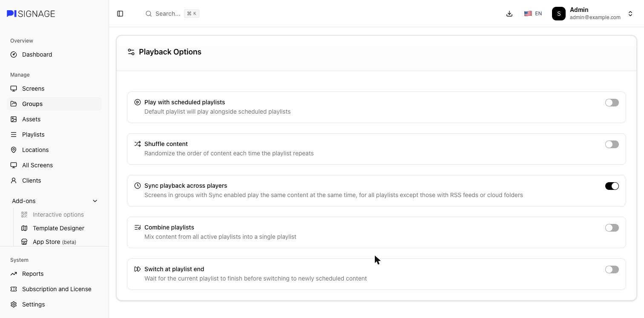Click the fast-forward icon beside Switch at playlist end
Screen dimensions: 644x318
pos(138,269)
